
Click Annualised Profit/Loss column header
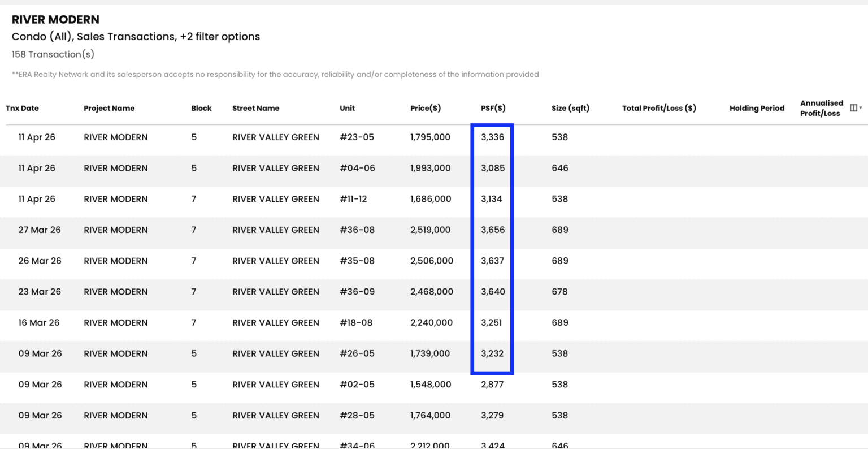822,108
